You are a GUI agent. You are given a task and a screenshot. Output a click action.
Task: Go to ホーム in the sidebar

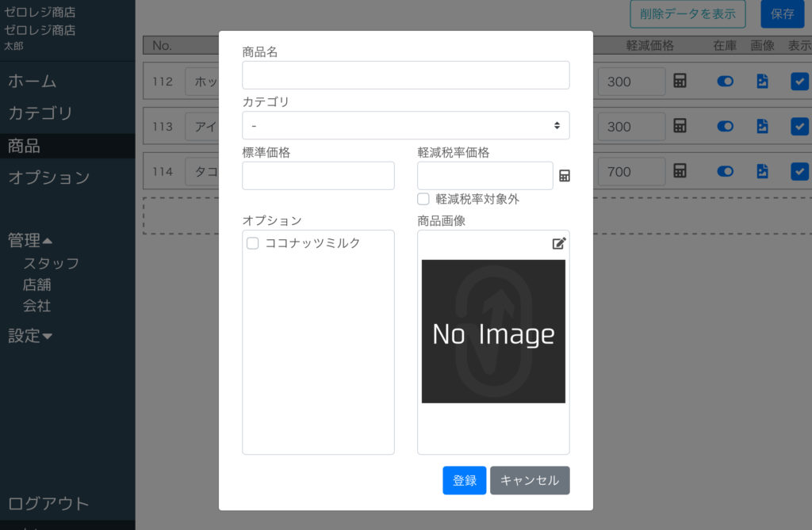pyautogui.click(x=33, y=81)
